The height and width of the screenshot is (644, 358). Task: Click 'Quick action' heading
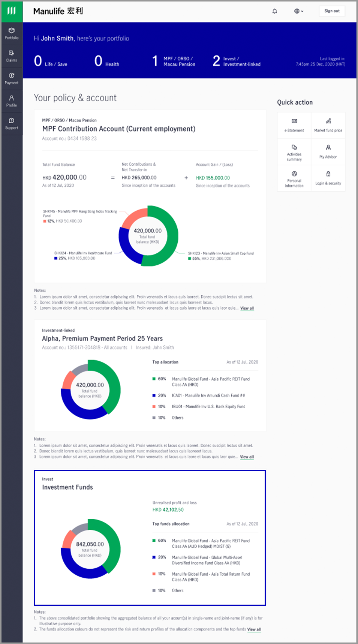[295, 102]
